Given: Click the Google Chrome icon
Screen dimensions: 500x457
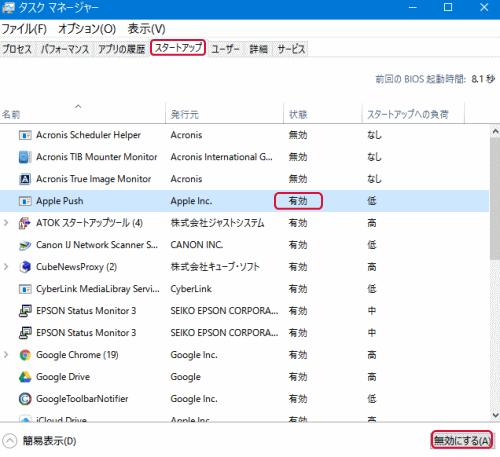Looking at the screenshot, I should coord(25,355).
